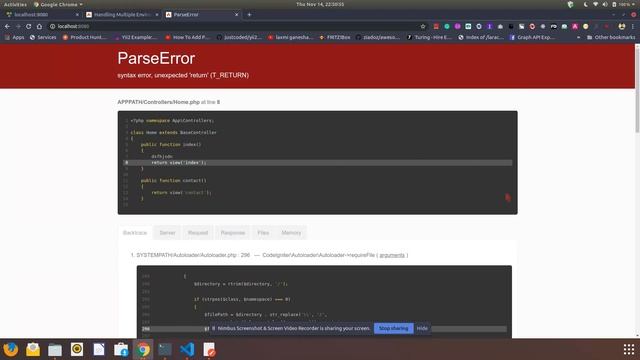Click the night light moon tray icon
The height and width of the screenshot is (360, 640).
585,4
